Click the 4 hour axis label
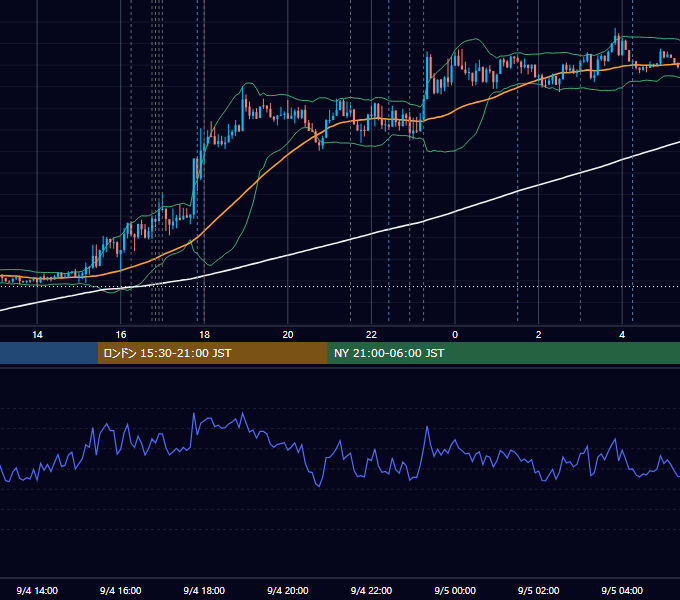 [x=622, y=335]
